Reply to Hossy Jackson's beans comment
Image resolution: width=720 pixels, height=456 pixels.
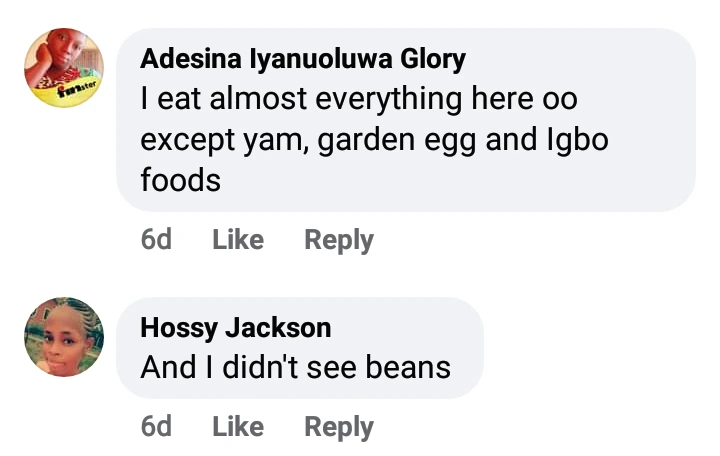pos(339,427)
